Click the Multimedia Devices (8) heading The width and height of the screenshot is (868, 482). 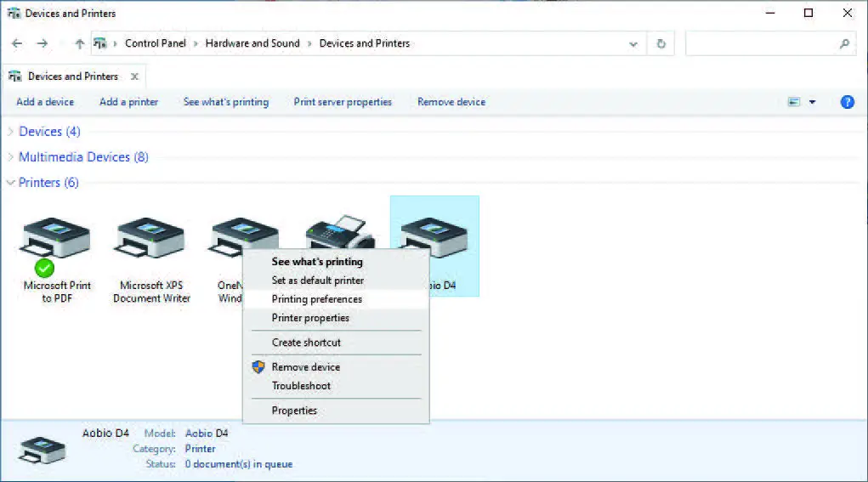(83, 157)
